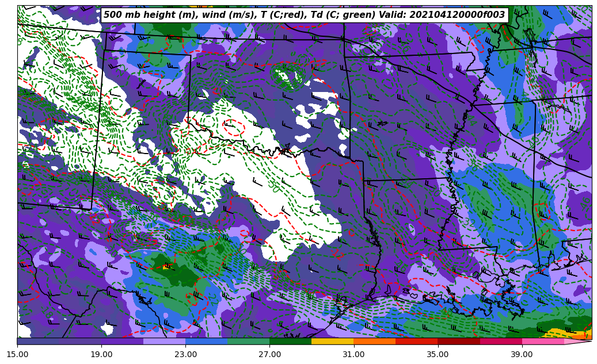Select the crimson colorbar segment
This screenshot has height=364, width=597.
click(500, 341)
